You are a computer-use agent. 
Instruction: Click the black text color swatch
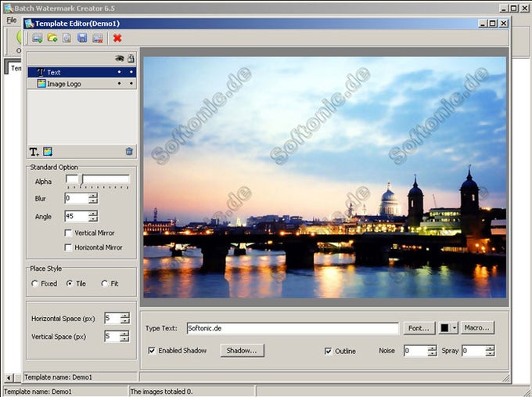[445, 328]
